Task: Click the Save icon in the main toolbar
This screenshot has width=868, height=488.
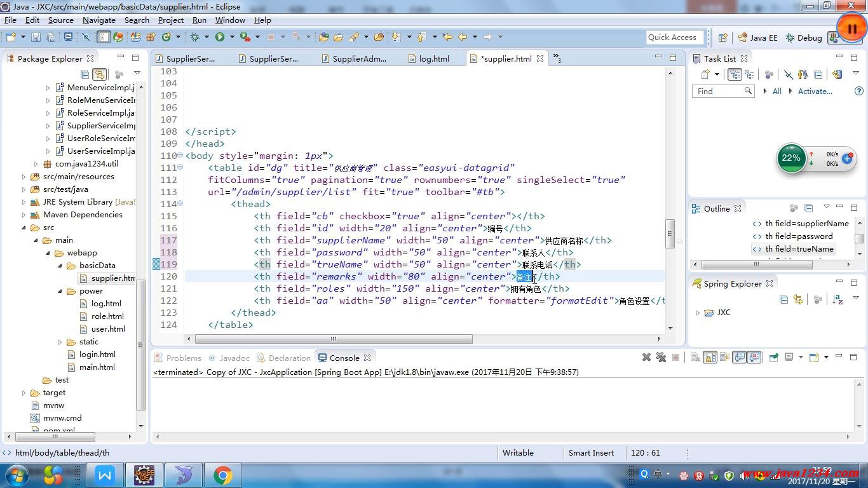Action: (x=36, y=37)
